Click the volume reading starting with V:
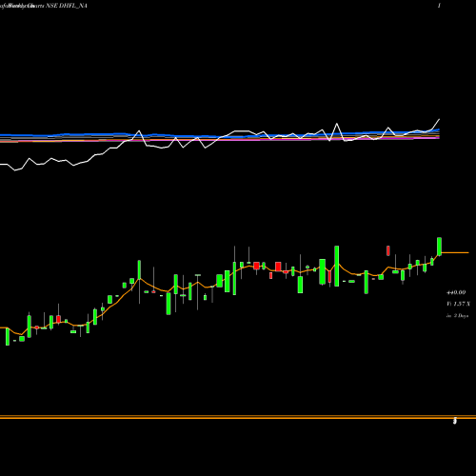The height and width of the screenshot is (476, 476). point(458,304)
